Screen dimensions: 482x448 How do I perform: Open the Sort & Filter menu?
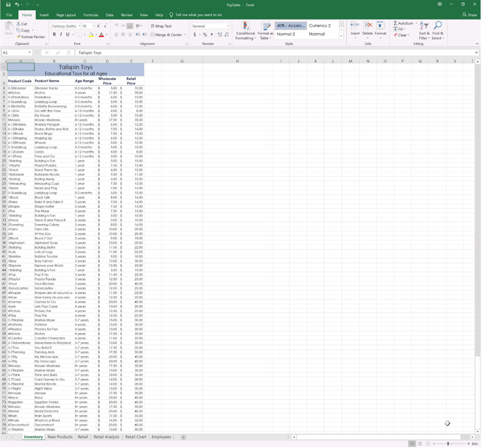tap(424, 31)
